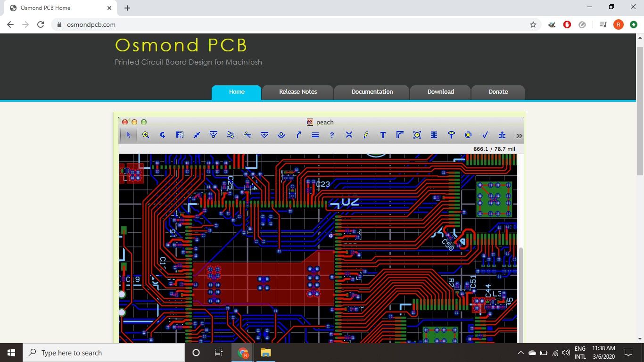
Task: Open the Wi-Fi network tray icon
Action: tap(555, 353)
